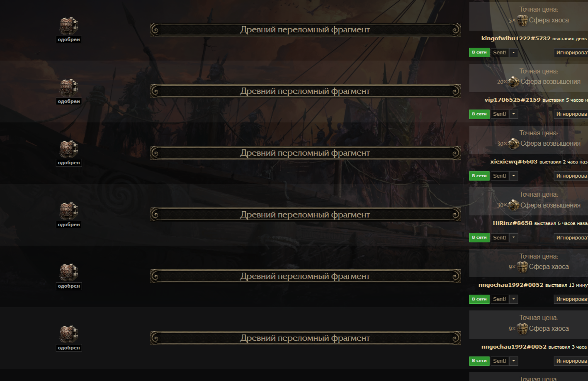
Task: Click Chaos Orb icon in 5× price
Action: coord(522,20)
